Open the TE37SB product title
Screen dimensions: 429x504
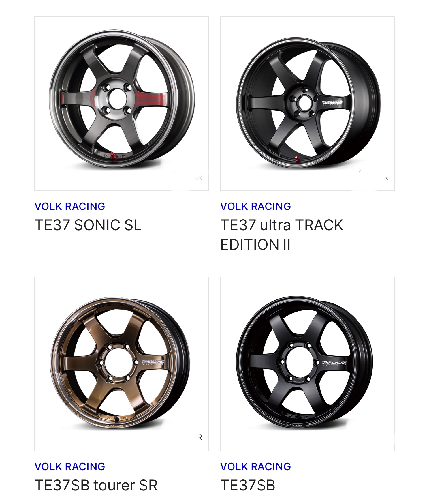coord(248,485)
